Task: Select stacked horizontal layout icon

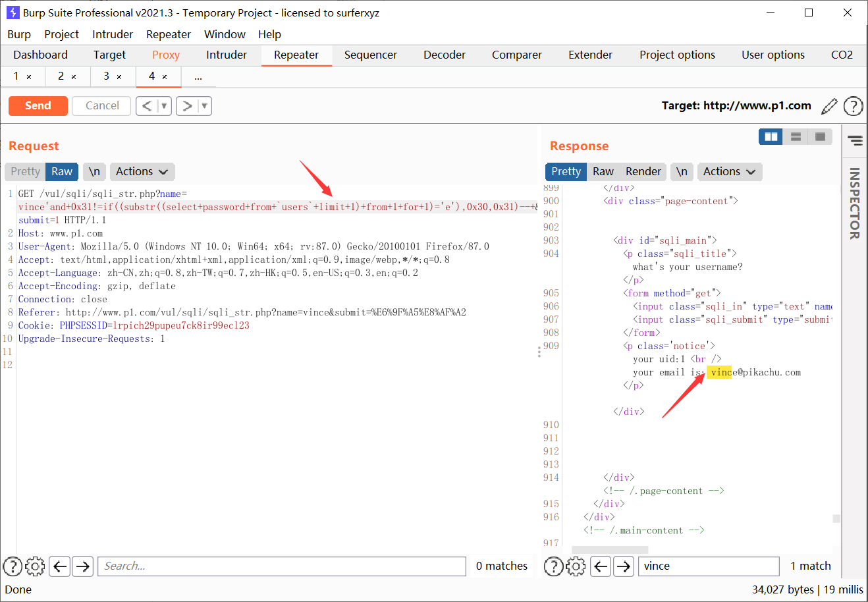Action: (x=796, y=137)
